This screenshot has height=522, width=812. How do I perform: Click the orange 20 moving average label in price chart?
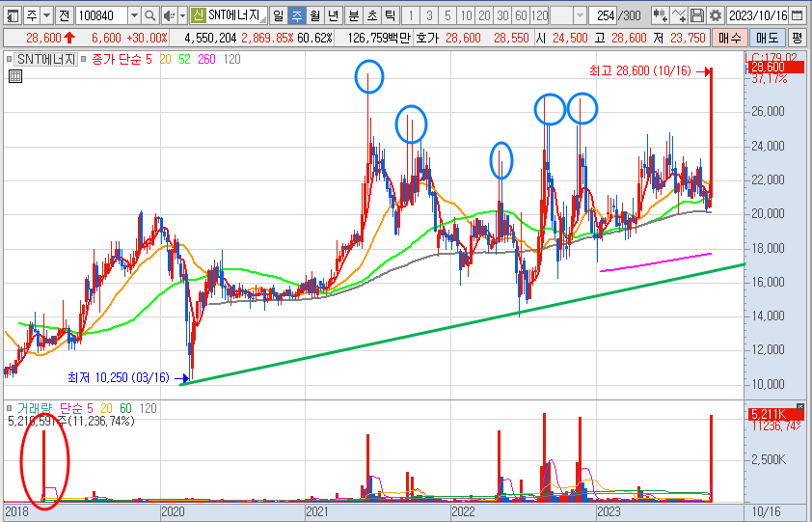tap(165, 59)
